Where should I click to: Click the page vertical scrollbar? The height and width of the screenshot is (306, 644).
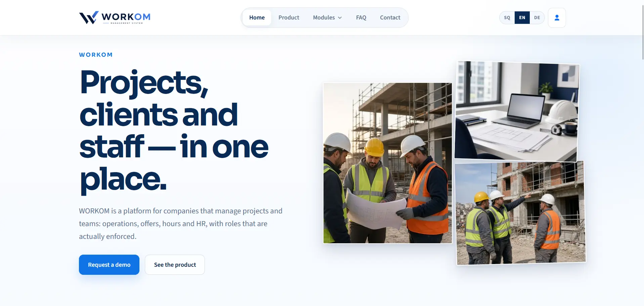tap(643, 32)
